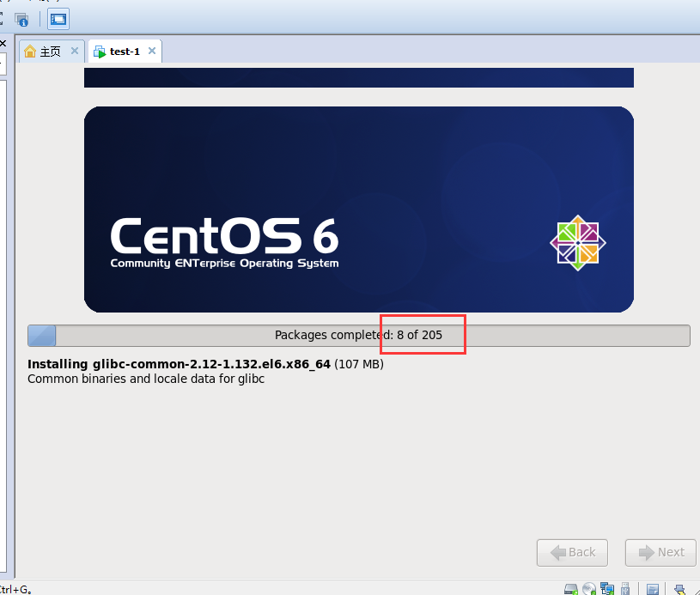Click the network adapter status icon
Image resolution: width=700 pixels, height=595 pixels.
point(607,589)
